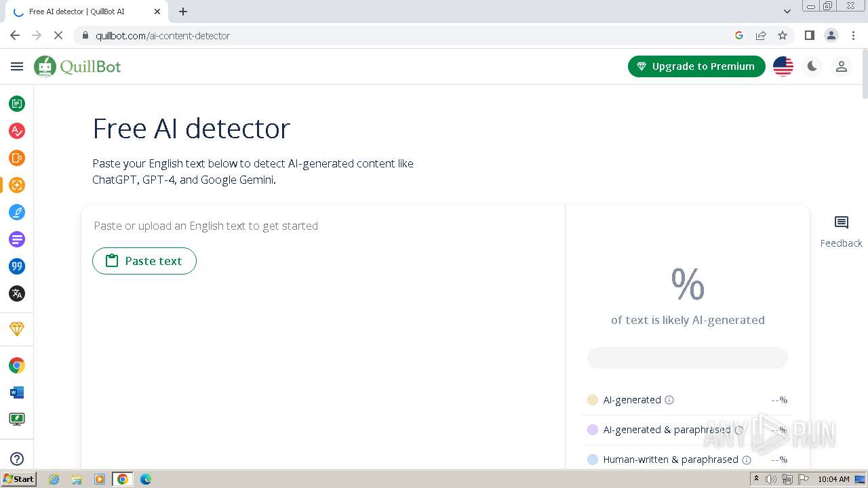Open the Co-Writer feather pen icon
Image resolution: width=868 pixels, height=488 pixels.
[17, 212]
